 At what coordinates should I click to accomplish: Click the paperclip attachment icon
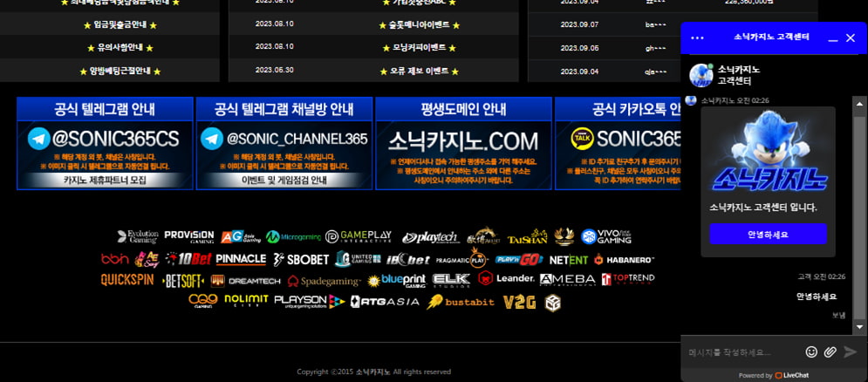pos(830,351)
